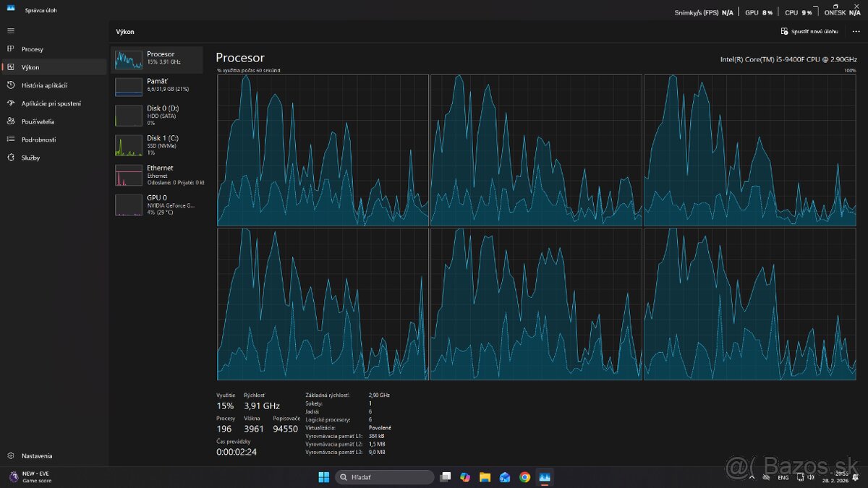Launch Google Chrome from the taskbar

524,477
